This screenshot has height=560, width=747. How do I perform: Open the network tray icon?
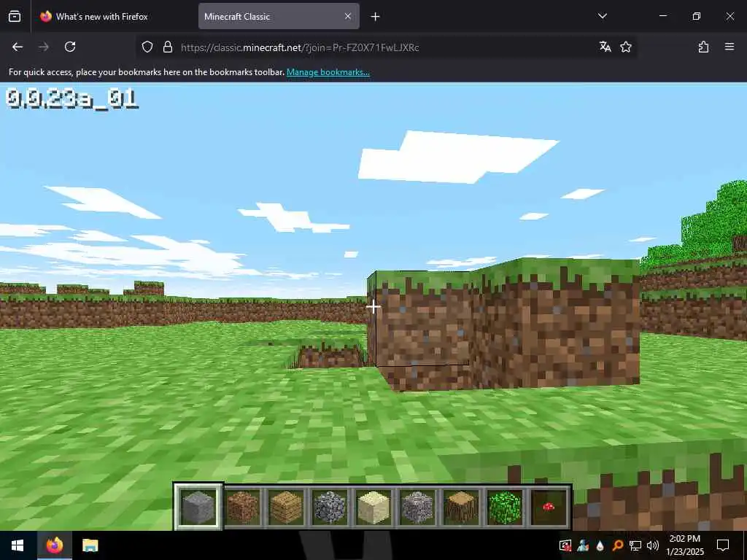(635, 545)
